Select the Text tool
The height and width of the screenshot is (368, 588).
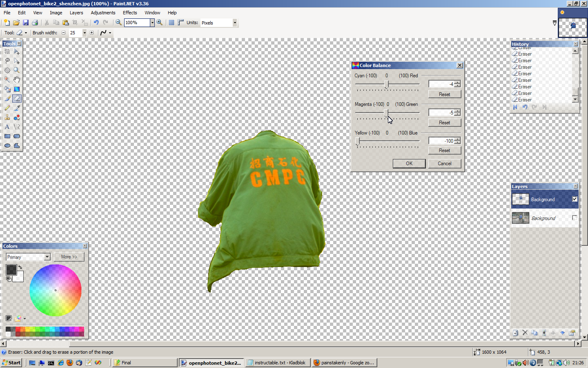7,127
